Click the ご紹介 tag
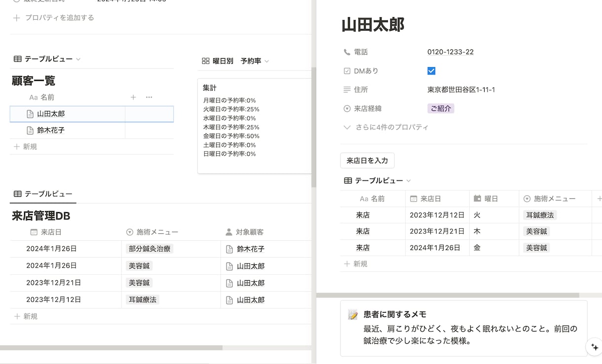The image size is (602, 364). [x=441, y=109]
